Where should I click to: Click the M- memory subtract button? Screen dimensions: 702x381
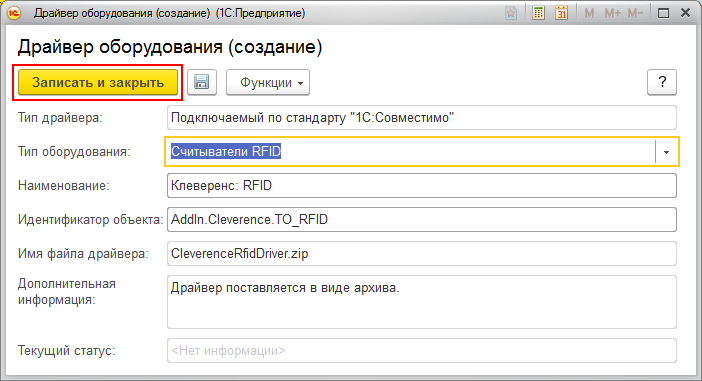point(635,13)
